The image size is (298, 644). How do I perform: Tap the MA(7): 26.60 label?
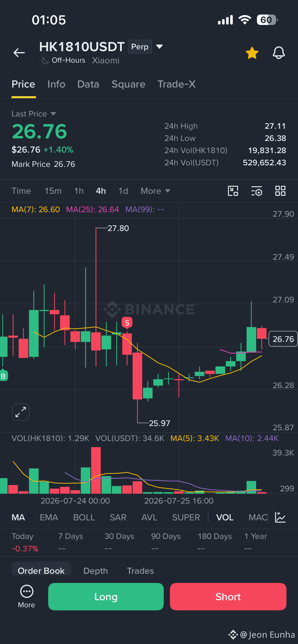tap(36, 210)
